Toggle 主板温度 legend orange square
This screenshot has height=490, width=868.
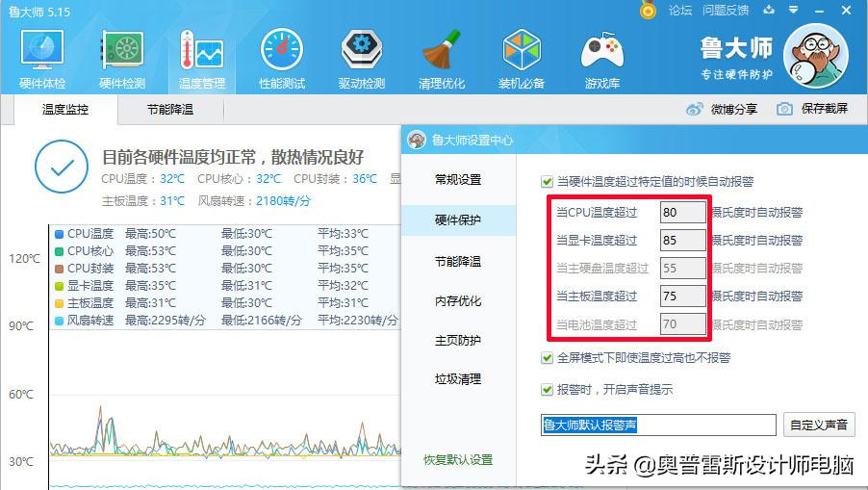coord(60,303)
